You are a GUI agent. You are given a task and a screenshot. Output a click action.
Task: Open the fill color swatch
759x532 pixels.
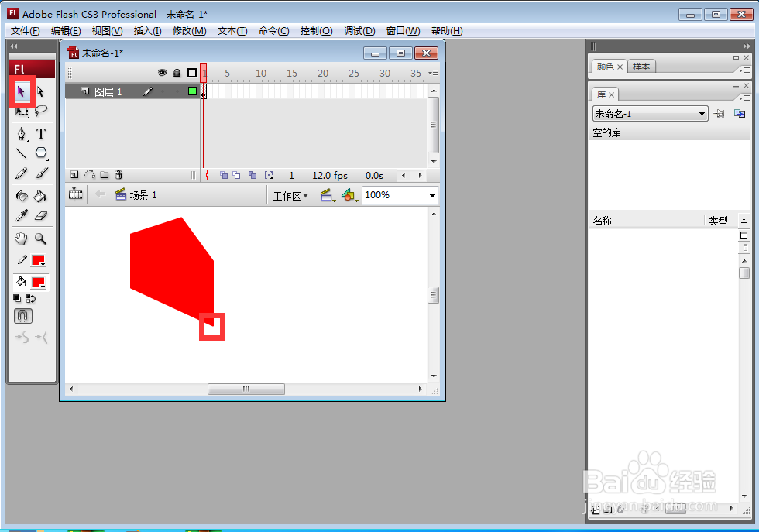tap(38, 283)
